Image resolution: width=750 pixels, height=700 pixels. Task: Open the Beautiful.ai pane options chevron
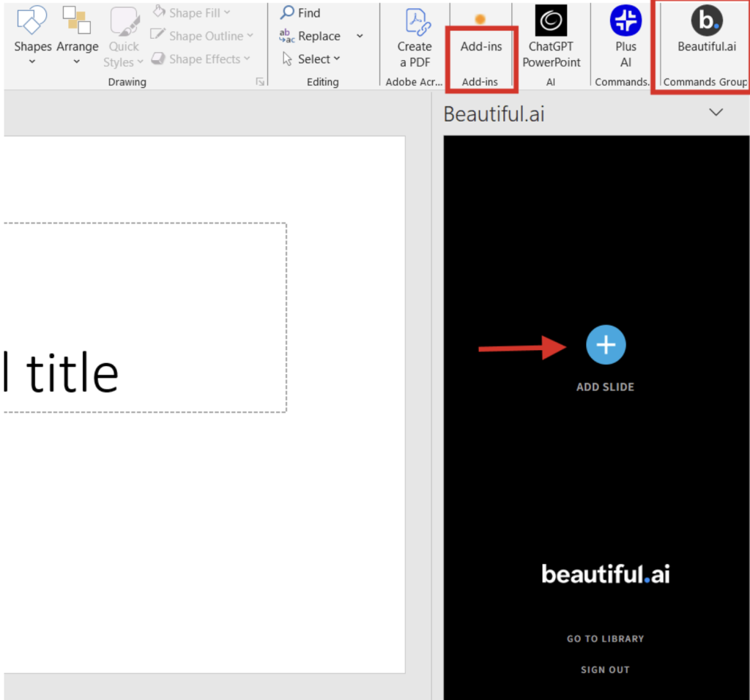tap(716, 112)
